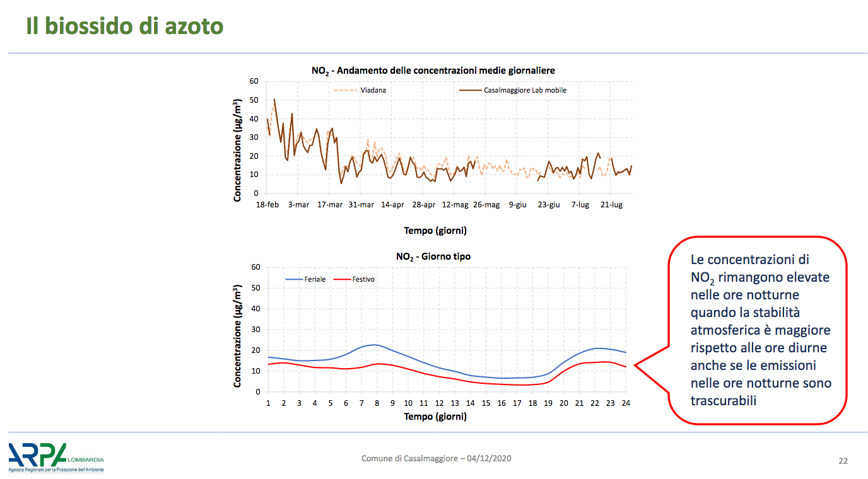
Task: Select footer text Comune di Casalmaggiore date
Action: coord(437,458)
